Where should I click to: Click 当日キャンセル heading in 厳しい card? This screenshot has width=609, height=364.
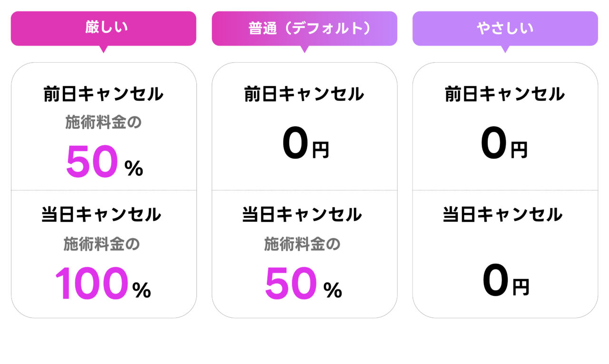click(101, 215)
